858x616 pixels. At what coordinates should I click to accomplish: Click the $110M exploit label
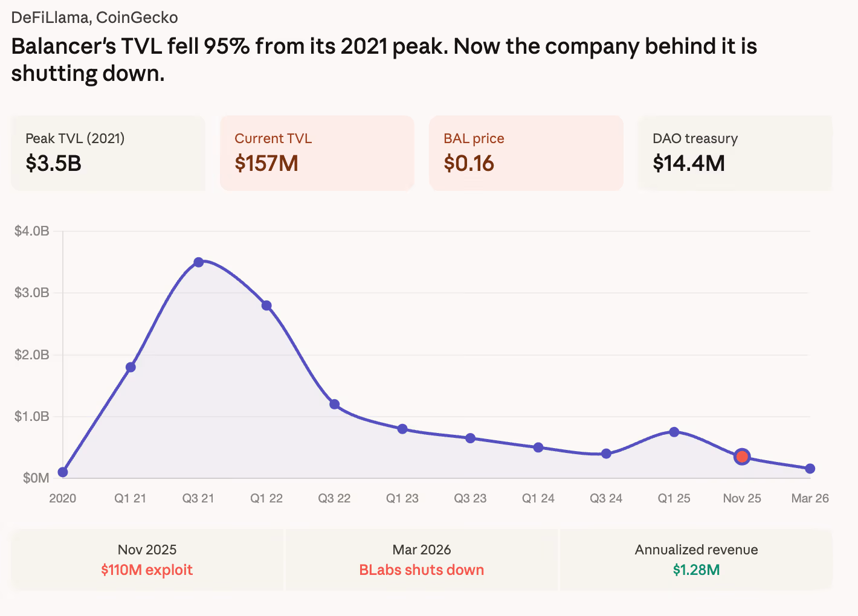click(147, 570)
